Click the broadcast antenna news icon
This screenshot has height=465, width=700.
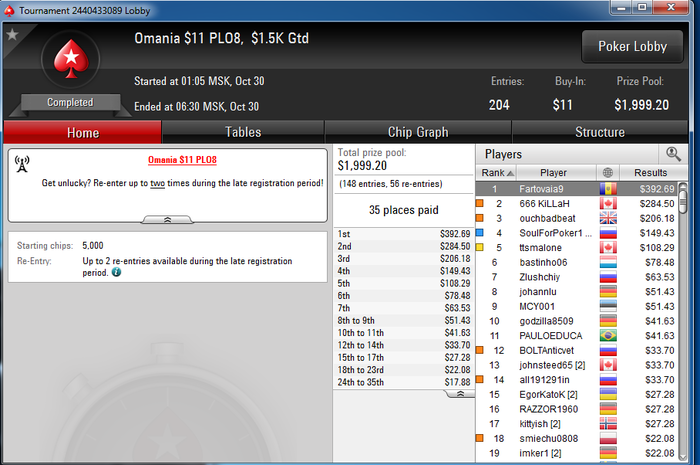(x=22, y=164)
